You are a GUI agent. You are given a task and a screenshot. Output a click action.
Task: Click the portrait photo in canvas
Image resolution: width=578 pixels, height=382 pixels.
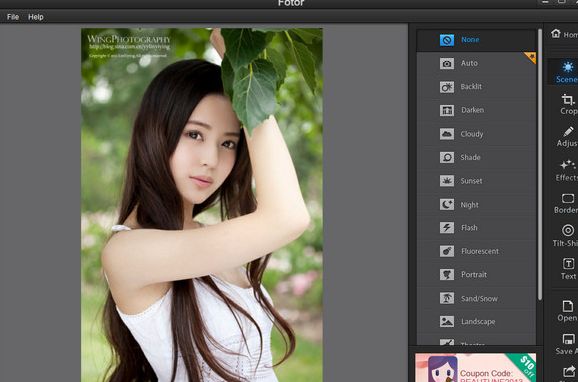tap(202, 205)
